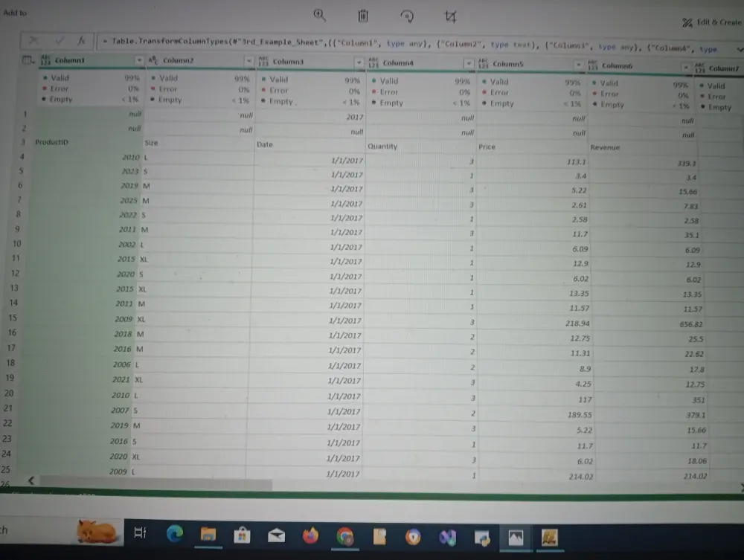Select the Column1 header
The width and height of the screenshot is (744, 560).
70,60
